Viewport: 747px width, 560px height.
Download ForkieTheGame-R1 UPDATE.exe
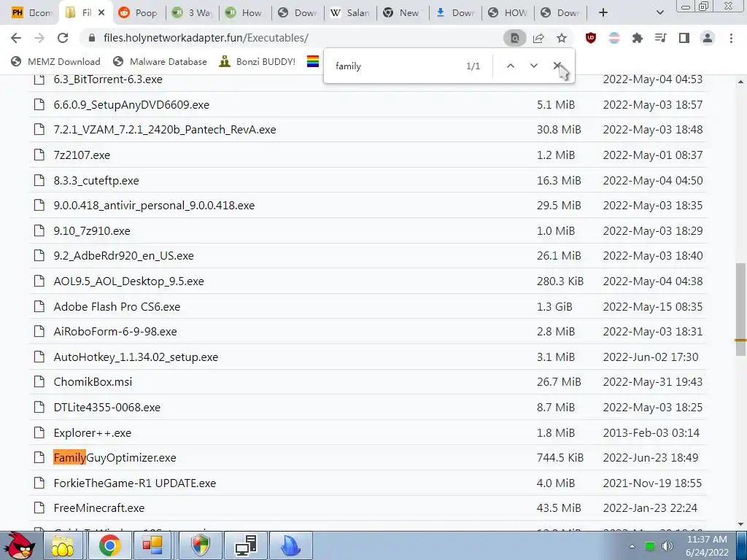135,483
